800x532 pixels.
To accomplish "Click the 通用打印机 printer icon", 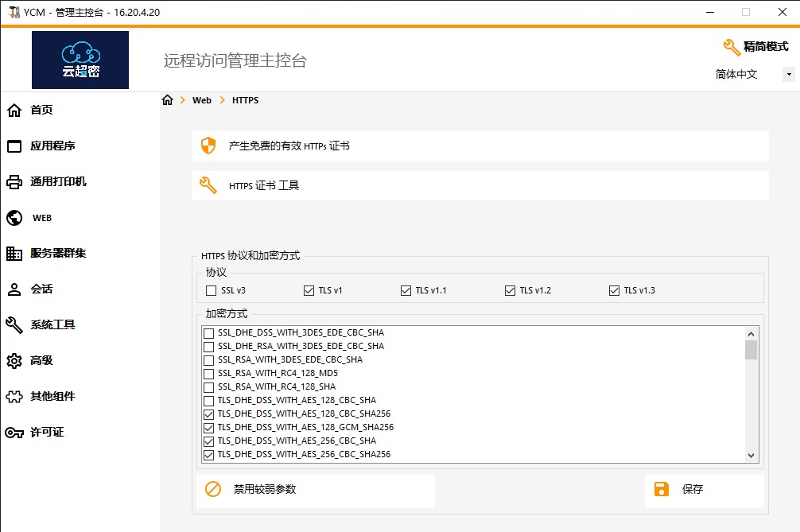I will tap(14, 182).
